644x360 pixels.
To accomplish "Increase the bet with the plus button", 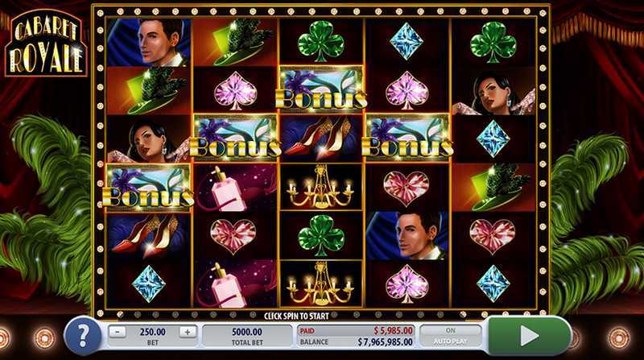I will point(188,332).
